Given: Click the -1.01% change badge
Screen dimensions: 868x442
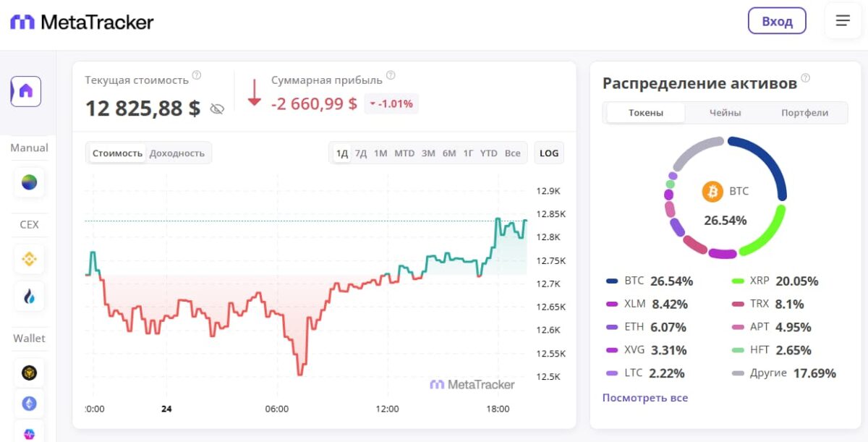Looking at the screenshot, I should (391, 103).
